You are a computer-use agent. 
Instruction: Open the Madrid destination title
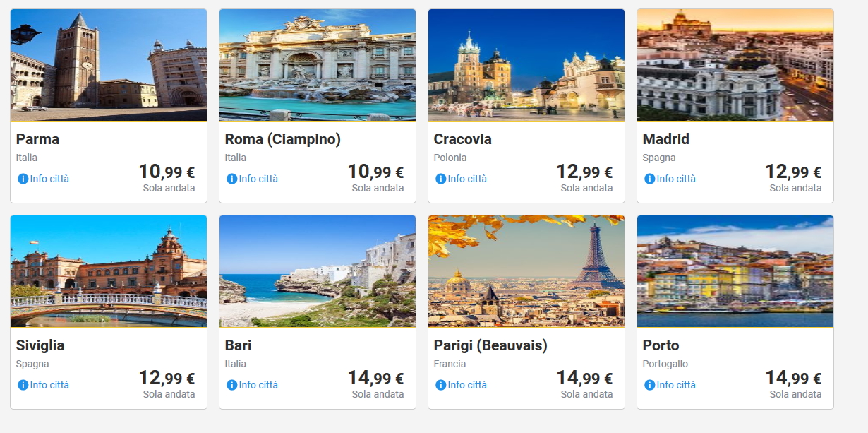[665, 139]
